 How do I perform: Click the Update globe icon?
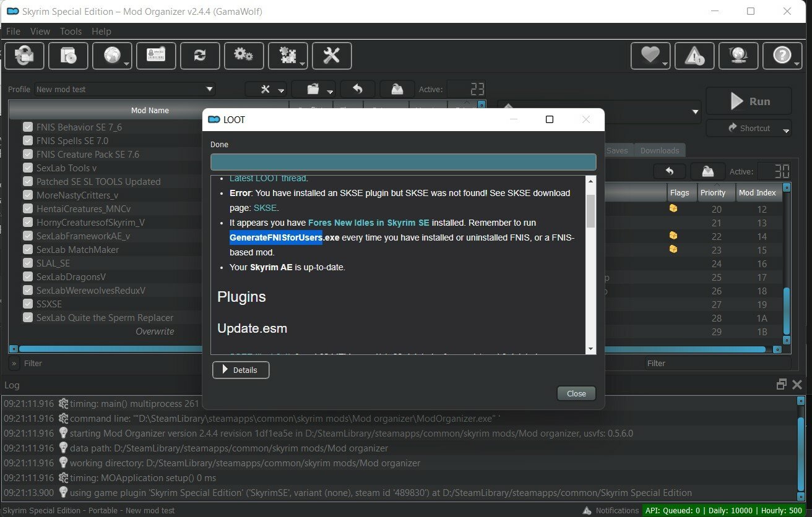click(738, 56)
